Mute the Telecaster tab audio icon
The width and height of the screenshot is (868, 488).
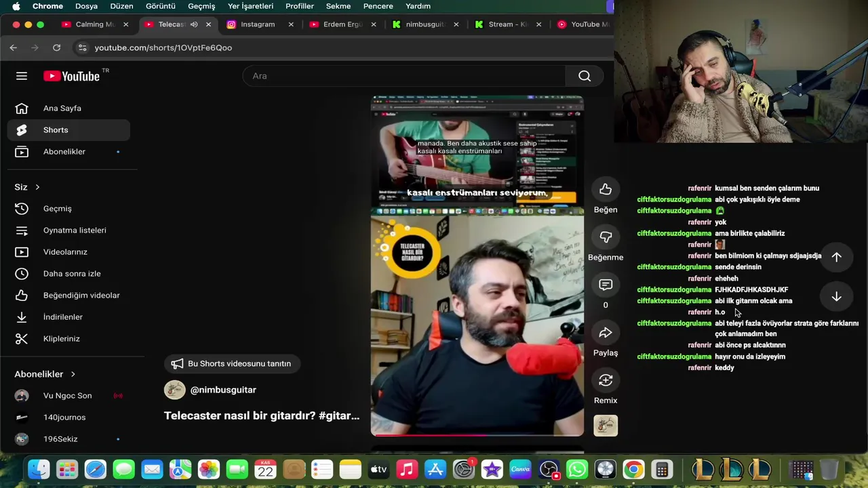tap(194, 24)
